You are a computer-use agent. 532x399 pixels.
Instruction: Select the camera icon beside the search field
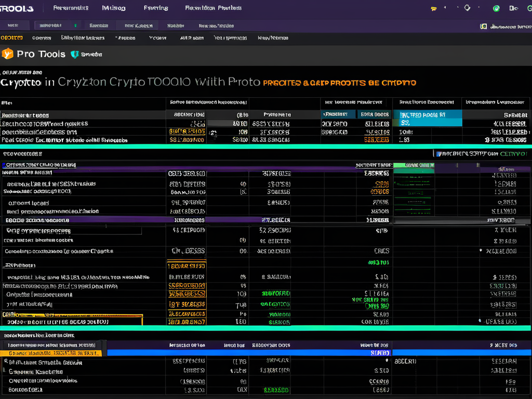(x=483, y=25)
